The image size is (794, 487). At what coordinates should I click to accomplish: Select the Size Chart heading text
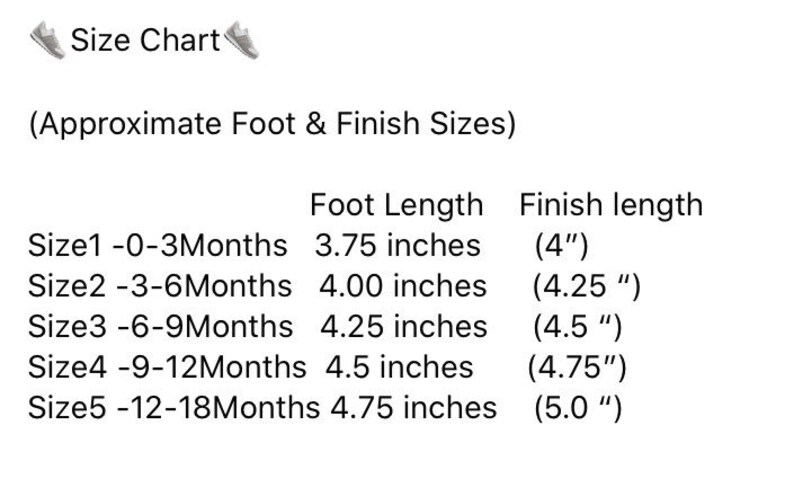tap(145, 40)
